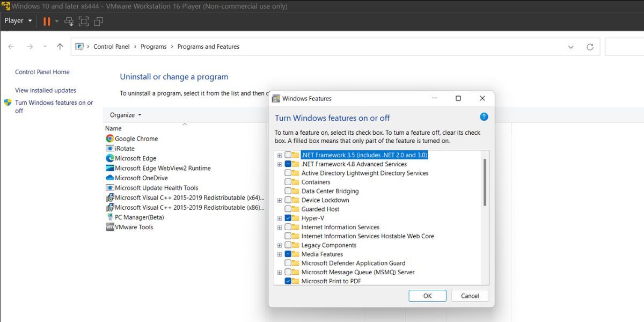Screen dimensions: 644x322
Task: Click Turn Windows features on or off
Action: 54,107
